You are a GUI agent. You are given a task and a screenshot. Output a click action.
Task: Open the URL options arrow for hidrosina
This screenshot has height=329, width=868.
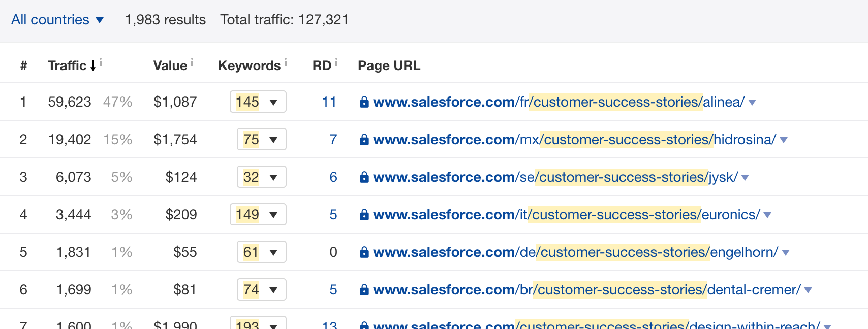(784, 140)
